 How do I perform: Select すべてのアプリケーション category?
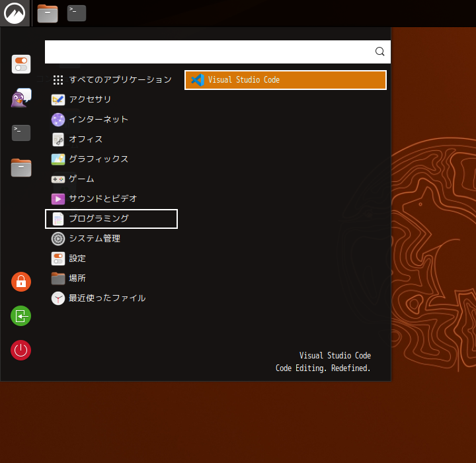click(111, 80)
